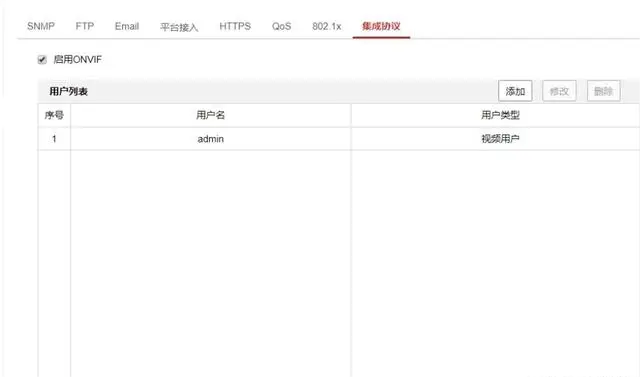The image size is (640, 377).
Task: Click the 用户名 column header
Action: click(211, 115)
